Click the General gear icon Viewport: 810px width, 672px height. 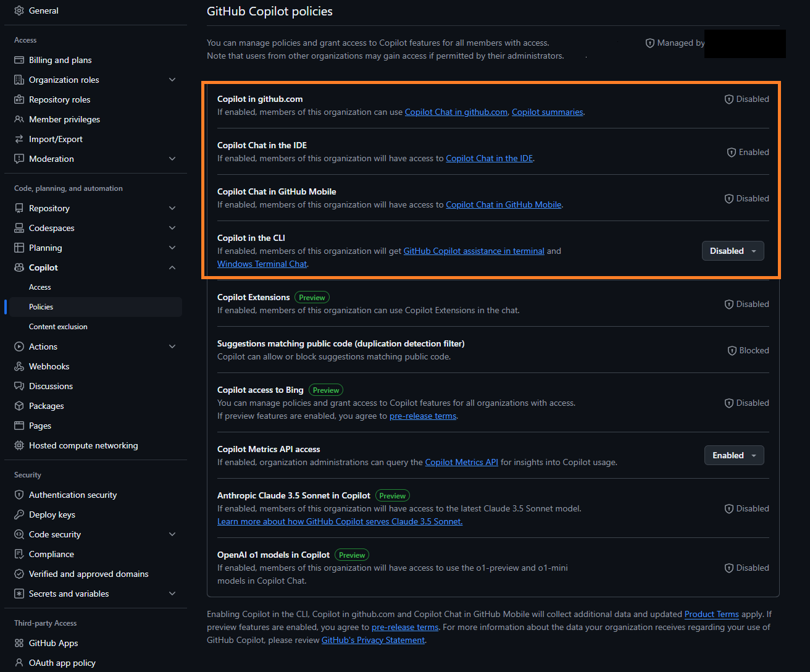19,10
